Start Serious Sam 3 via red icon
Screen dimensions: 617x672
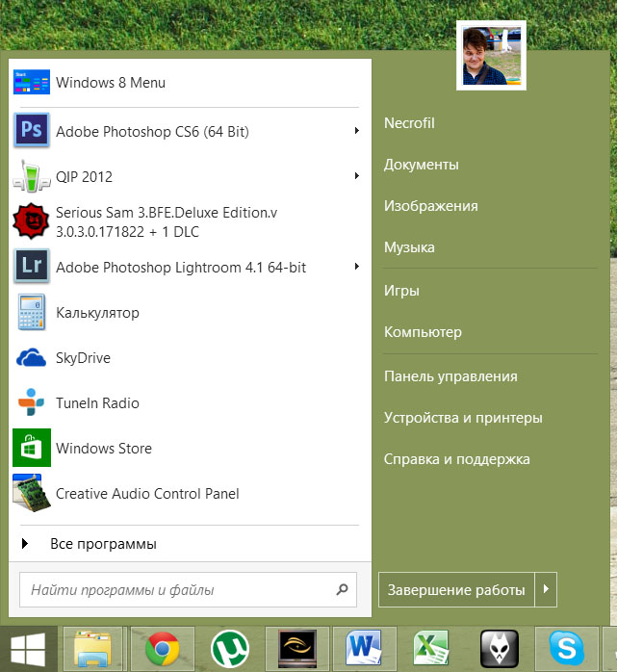31,221
